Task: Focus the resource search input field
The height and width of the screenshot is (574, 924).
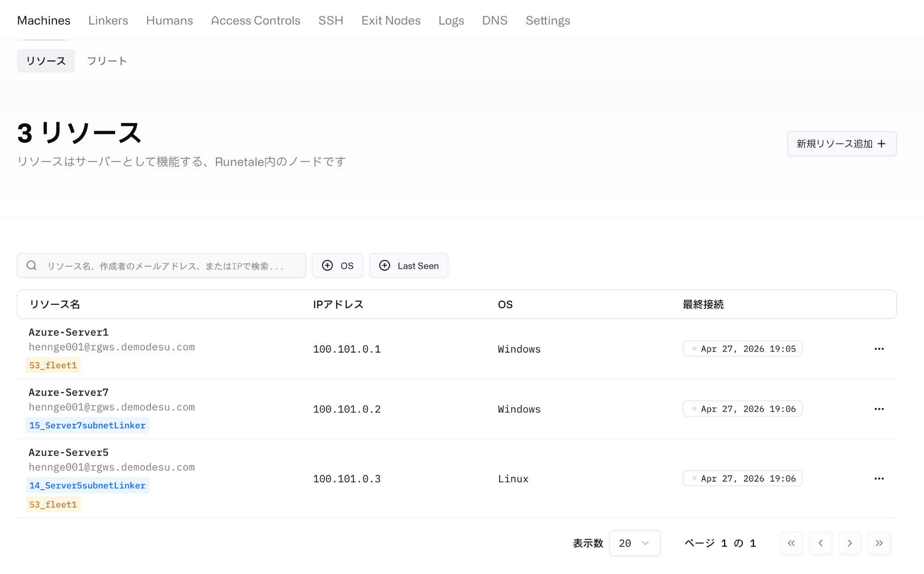Action: 162,266
